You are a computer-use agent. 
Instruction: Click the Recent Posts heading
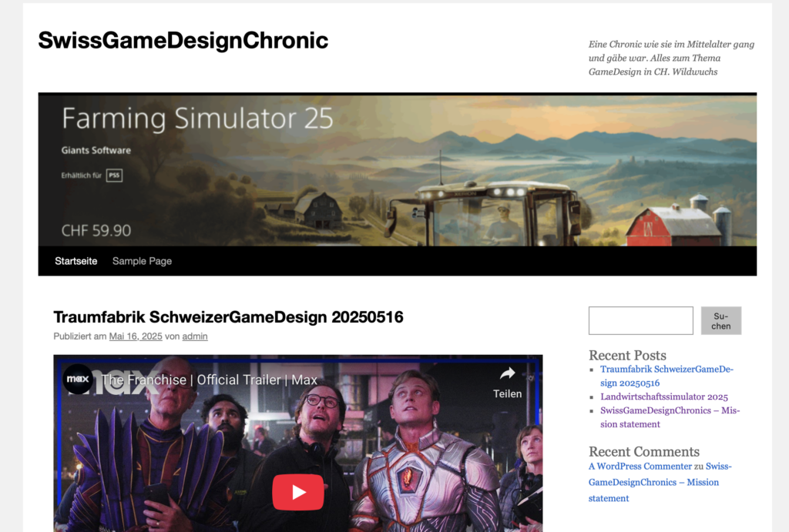click(627, 355)
